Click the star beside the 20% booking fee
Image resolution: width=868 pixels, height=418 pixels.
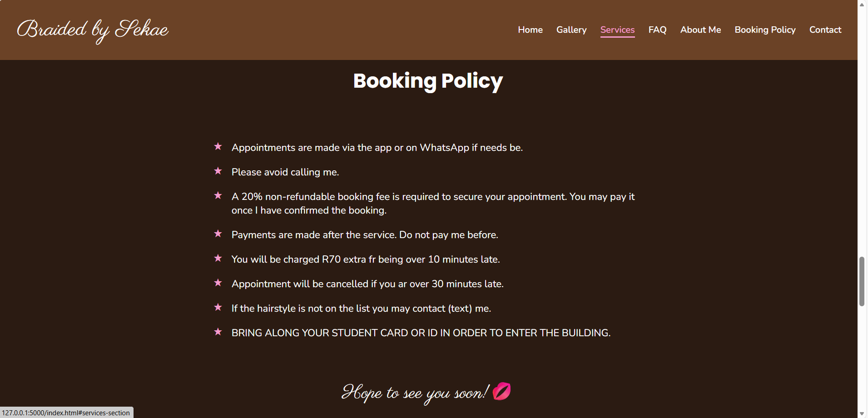(218, 195)
